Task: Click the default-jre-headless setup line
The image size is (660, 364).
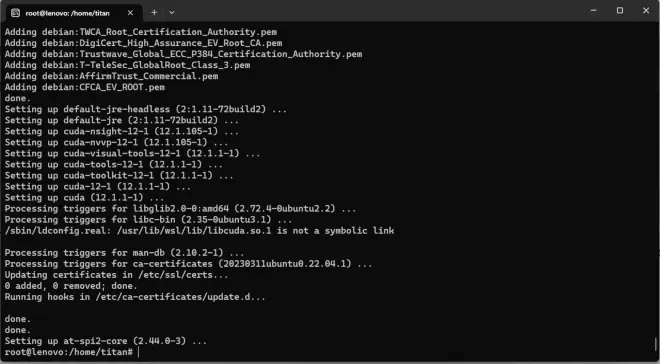Action: (x=146, y=109)
